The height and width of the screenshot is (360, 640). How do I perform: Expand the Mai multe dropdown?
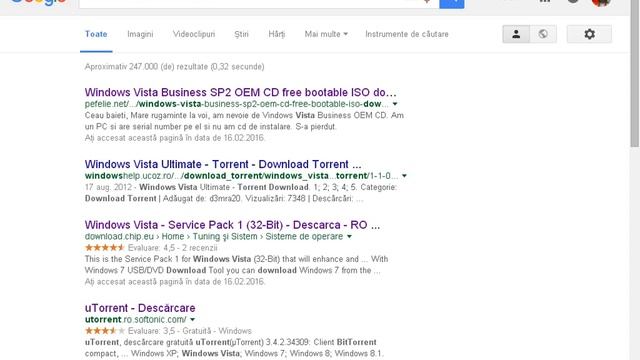tap(326, 34)
